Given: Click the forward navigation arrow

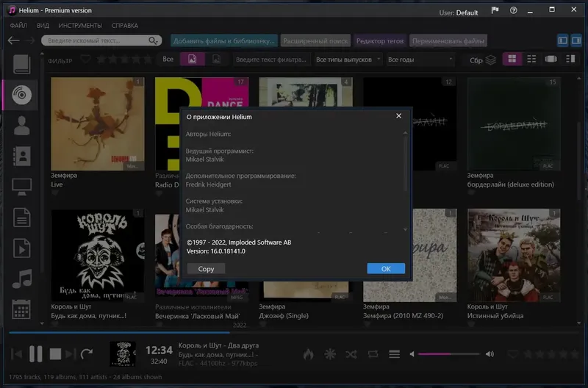Looking at the screenshot, I should click(29, 40).
